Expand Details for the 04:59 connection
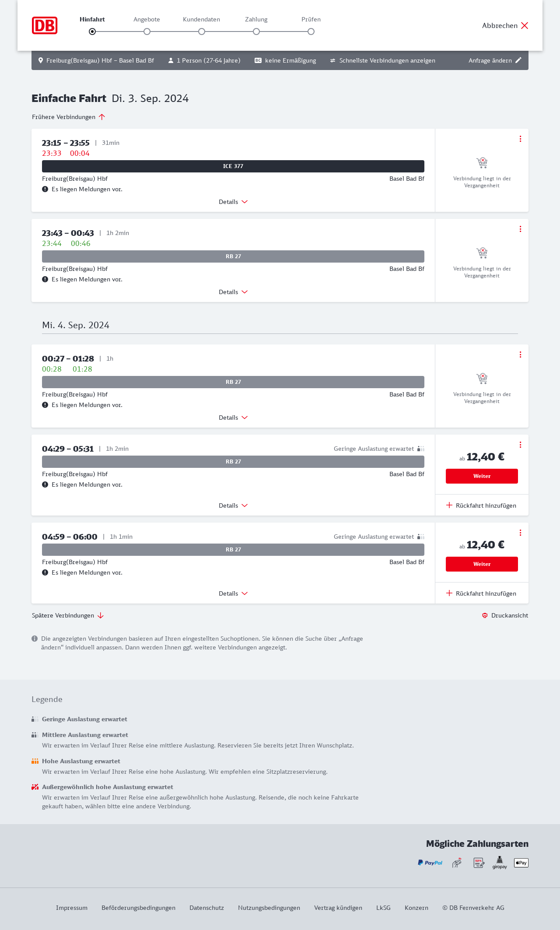The height and width of the screenshot is (930, 560). pyautogui.click(x=233, y=593)
